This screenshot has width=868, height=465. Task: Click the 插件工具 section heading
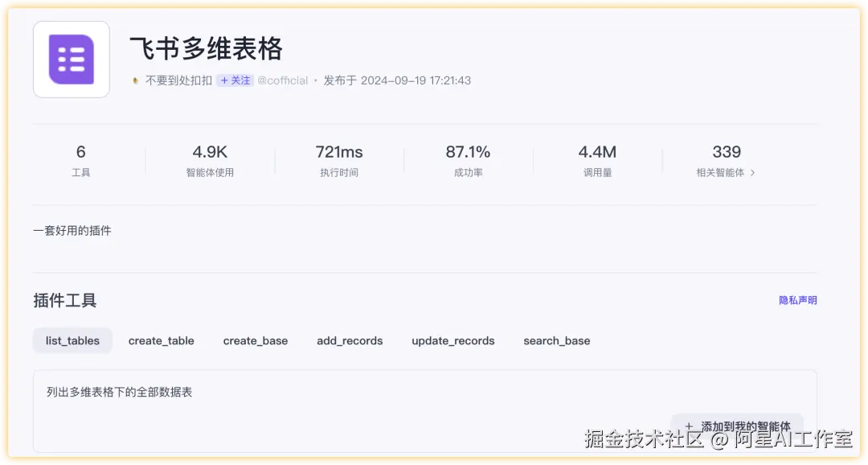coord(65,300)
